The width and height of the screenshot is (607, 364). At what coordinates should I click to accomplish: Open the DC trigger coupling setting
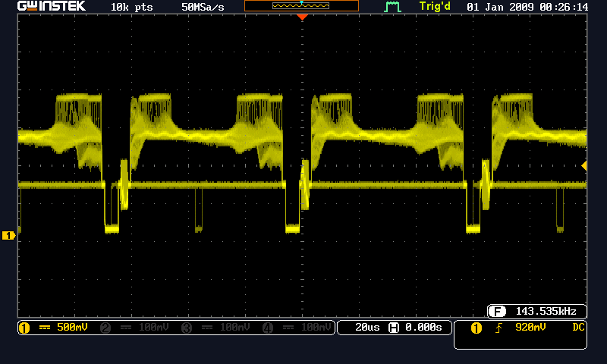point(578,328)
